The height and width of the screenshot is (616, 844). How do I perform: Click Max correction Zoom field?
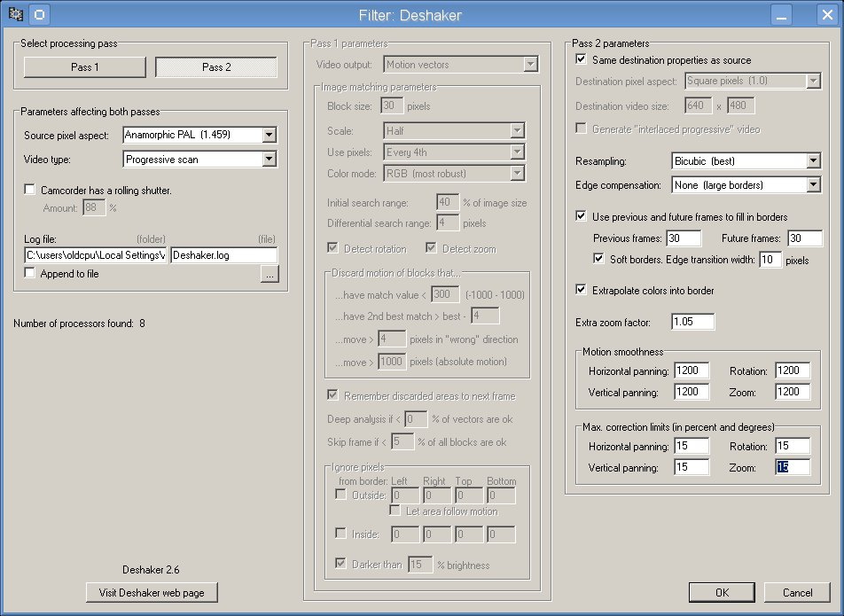click(793, 467)
